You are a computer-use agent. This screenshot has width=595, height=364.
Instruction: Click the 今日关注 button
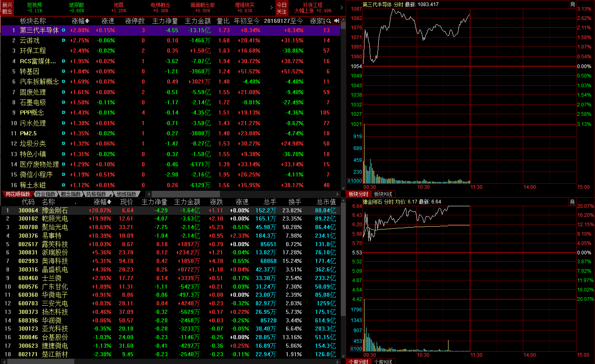[x=282, y=8]
